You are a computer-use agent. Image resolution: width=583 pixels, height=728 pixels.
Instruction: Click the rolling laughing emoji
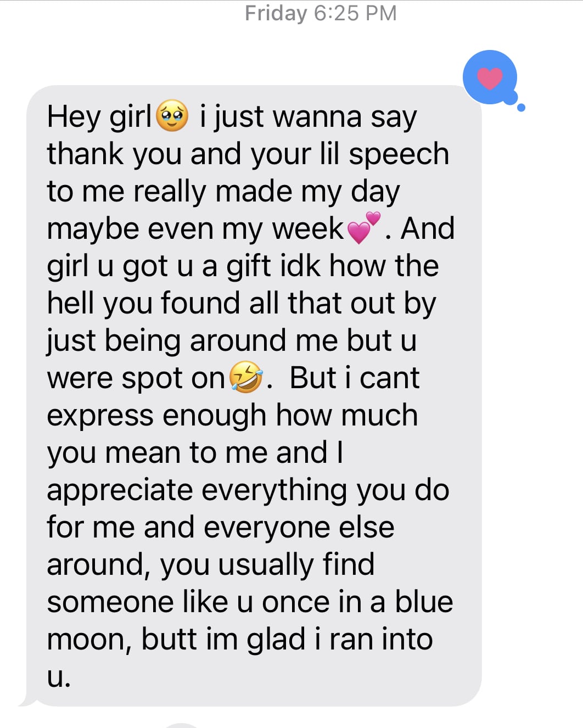(x=245, y=377)
